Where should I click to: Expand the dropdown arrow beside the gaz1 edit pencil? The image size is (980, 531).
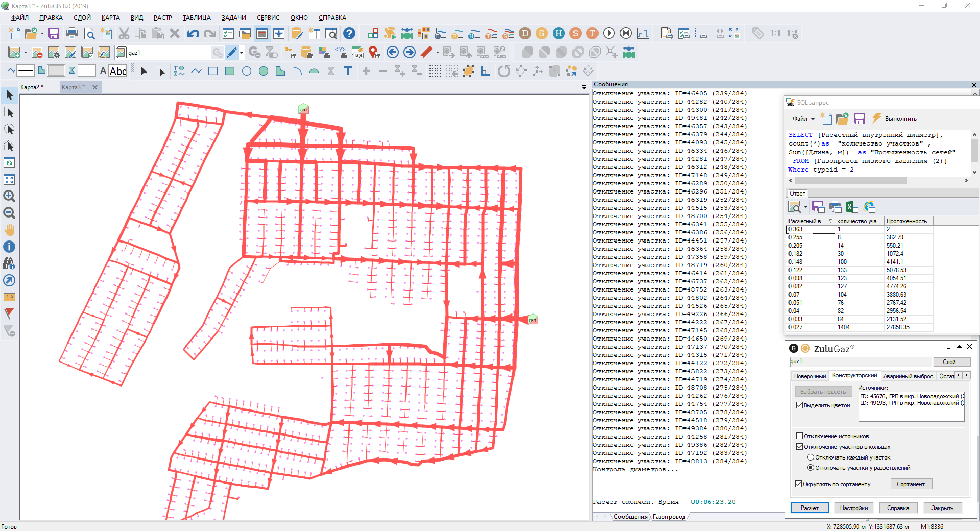242,53
